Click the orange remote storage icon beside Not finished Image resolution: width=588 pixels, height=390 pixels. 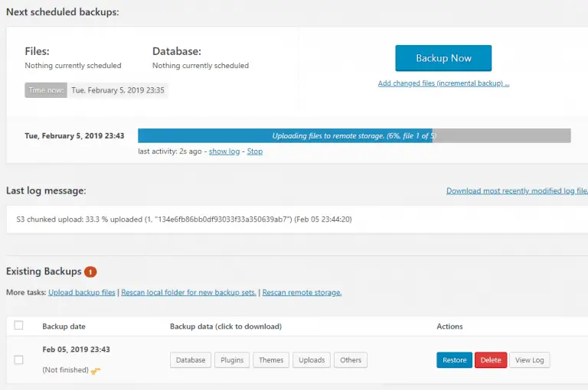[x=96, y=371]
